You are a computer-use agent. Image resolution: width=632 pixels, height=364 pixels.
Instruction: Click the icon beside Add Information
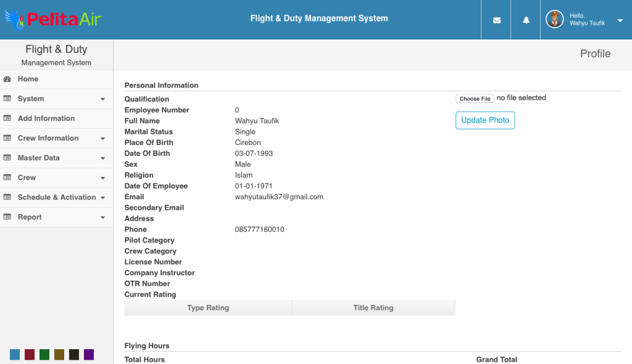(x=7, y=118)
